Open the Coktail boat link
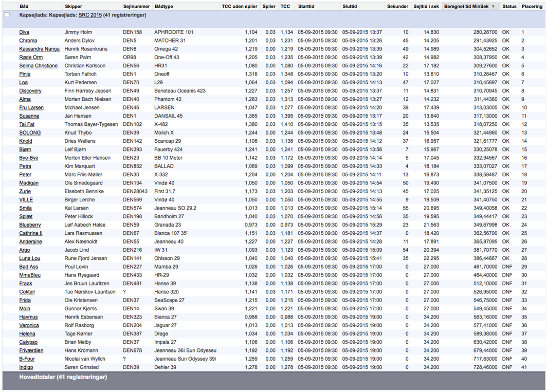Image resolution: width=547 pixels, height=392 pixels. pyautogui.click(x=27, y=291)
